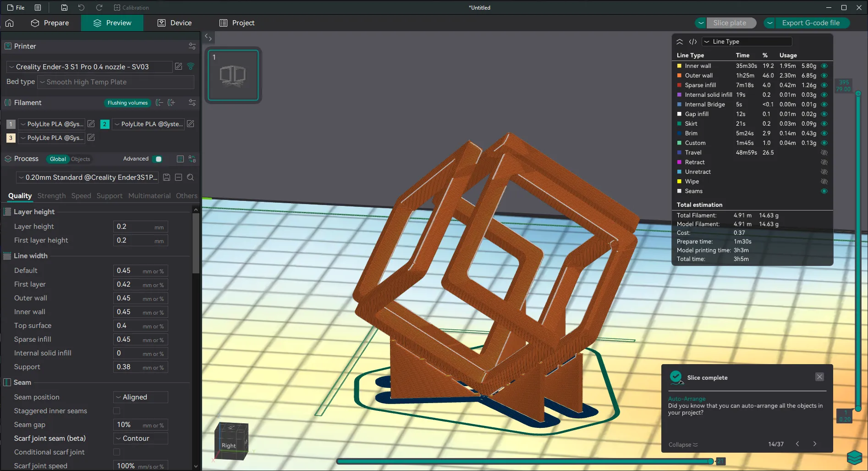
Task: Enable Staggered inner seams checkbox
Action: [117, 411]
